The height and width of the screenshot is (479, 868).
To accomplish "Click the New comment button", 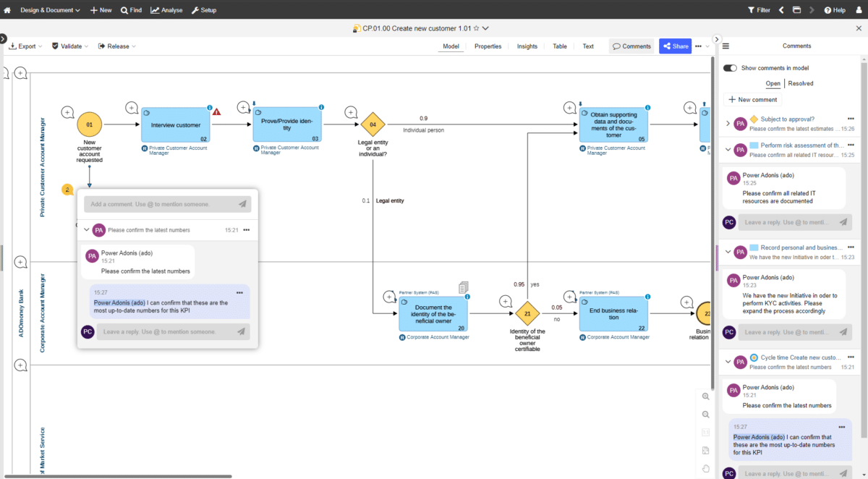I will 752,99.
